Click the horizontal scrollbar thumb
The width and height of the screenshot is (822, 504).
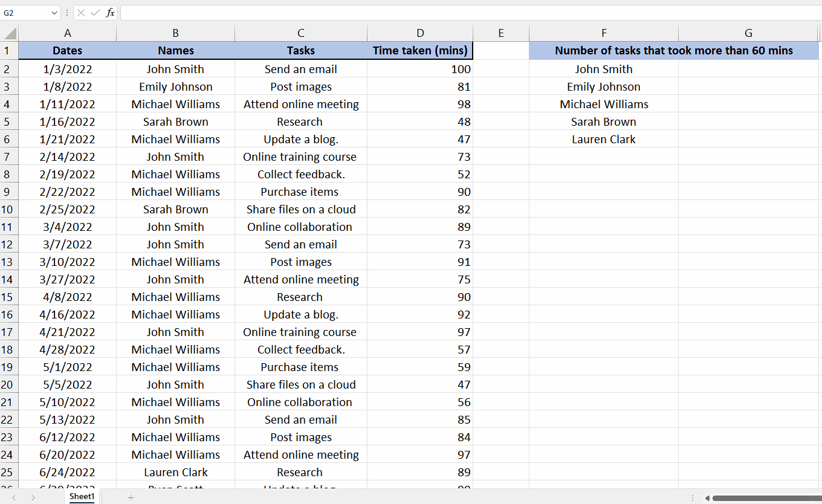766,498
